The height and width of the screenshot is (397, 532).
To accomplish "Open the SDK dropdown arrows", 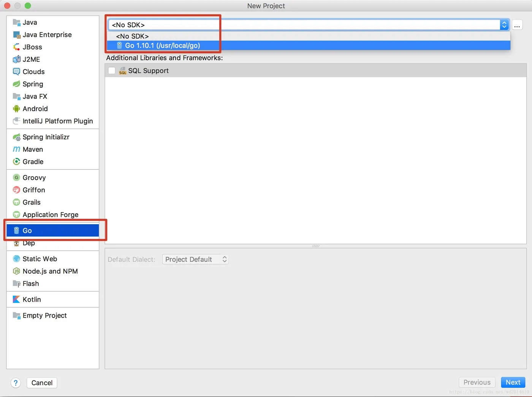I will [504, 25].
